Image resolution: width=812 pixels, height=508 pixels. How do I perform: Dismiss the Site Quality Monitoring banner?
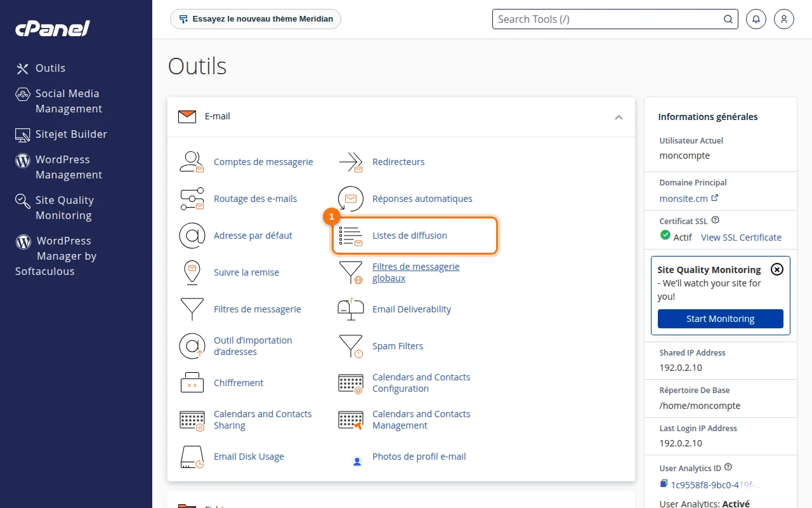point(777,269)
